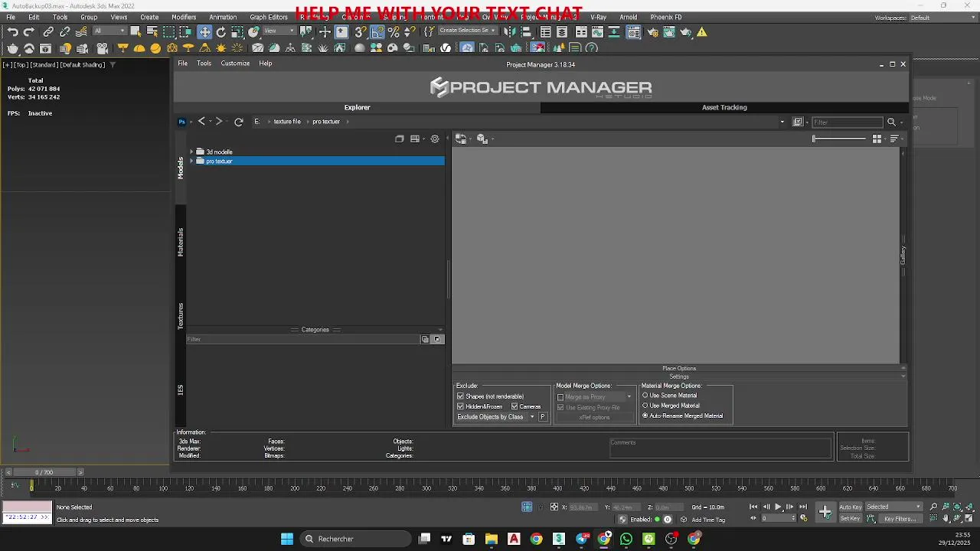Adjust the thumbnail size slider
The image size is (980, 551).
point(839,139)
